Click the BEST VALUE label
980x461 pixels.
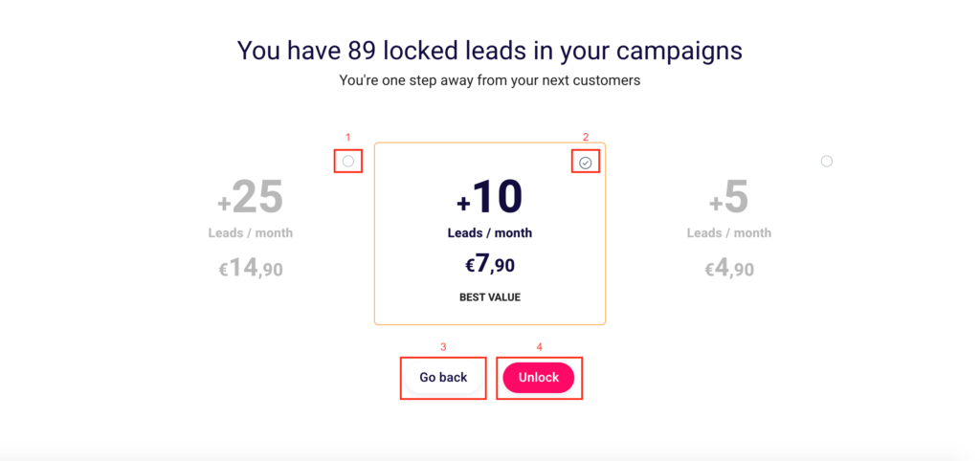[x=490, y=297]
